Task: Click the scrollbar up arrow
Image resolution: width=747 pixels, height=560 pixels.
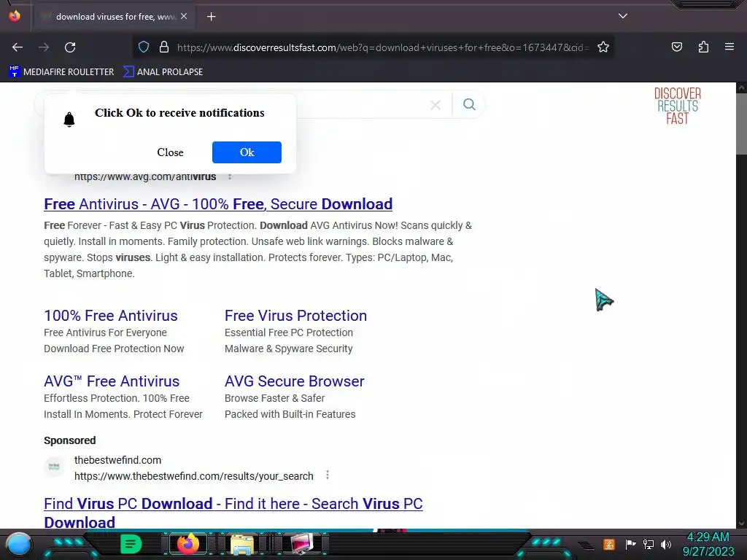Action: [741, 87]
